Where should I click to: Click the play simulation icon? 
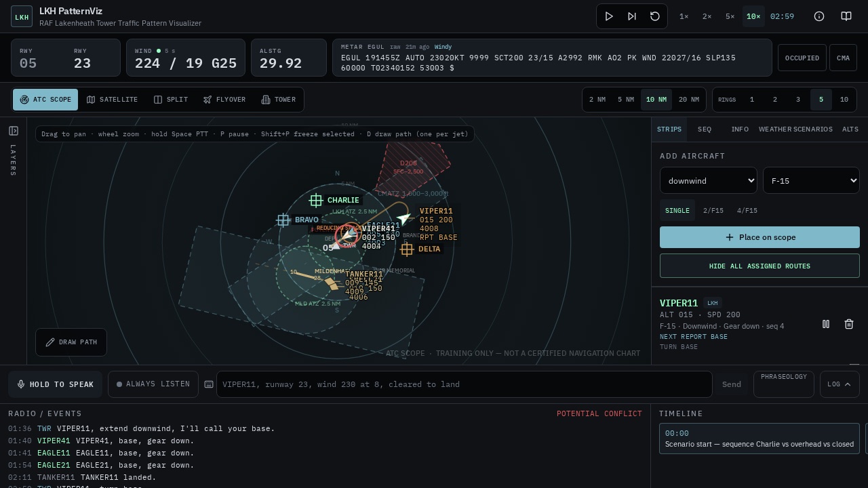pos(609,16)
